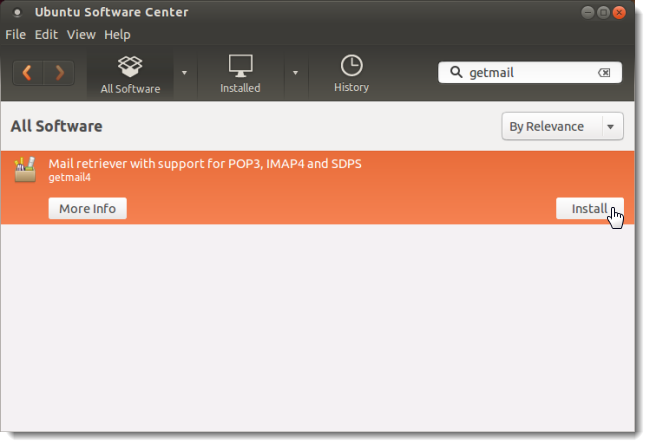650x447 pixels.
Task: Open the History view
Action: [x=352, y=74]
